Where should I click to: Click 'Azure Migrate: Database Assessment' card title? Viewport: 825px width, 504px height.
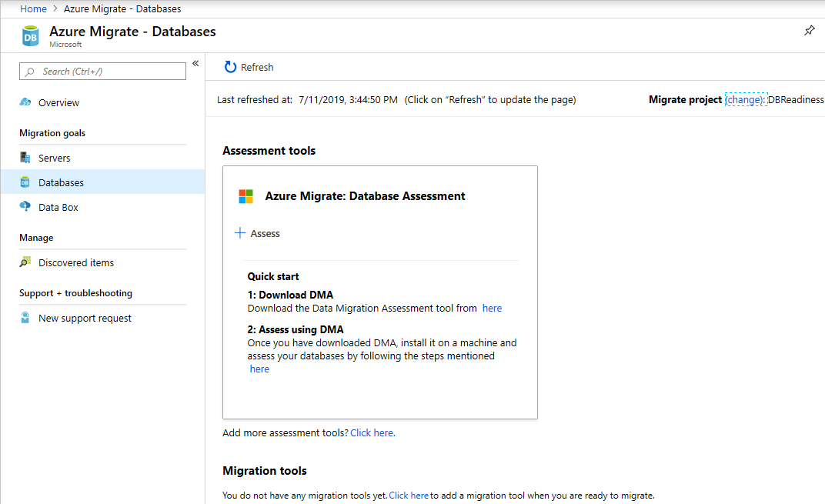coord(365,195)
